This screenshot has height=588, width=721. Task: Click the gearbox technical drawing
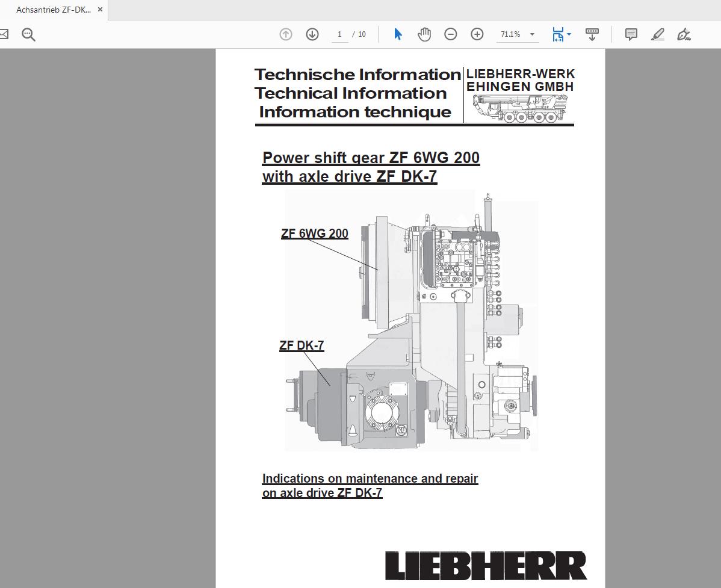pyautogui.click(x=412, y=320)
